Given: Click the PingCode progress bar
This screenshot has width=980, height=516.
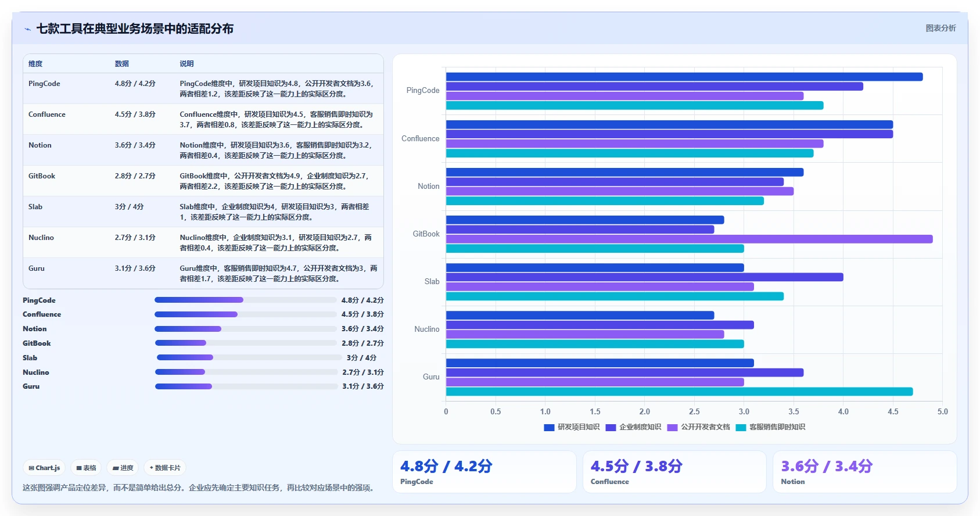Looking at the screenshot, I should coord(246,300).
